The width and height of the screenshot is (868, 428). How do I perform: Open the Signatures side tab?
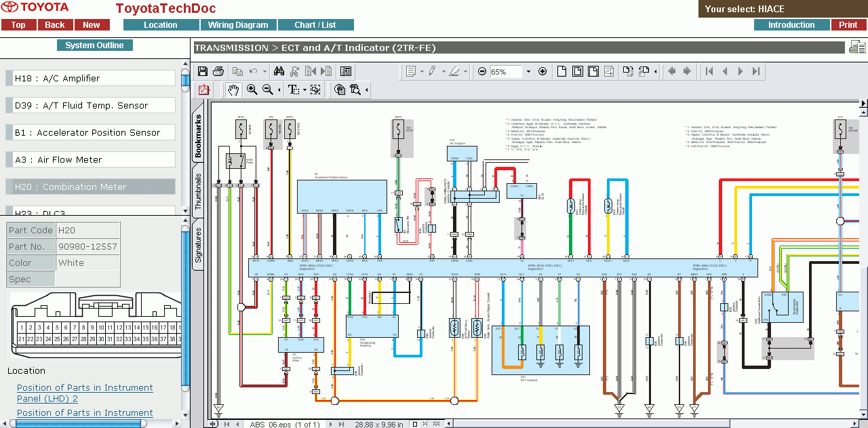[x=199, y=244]
